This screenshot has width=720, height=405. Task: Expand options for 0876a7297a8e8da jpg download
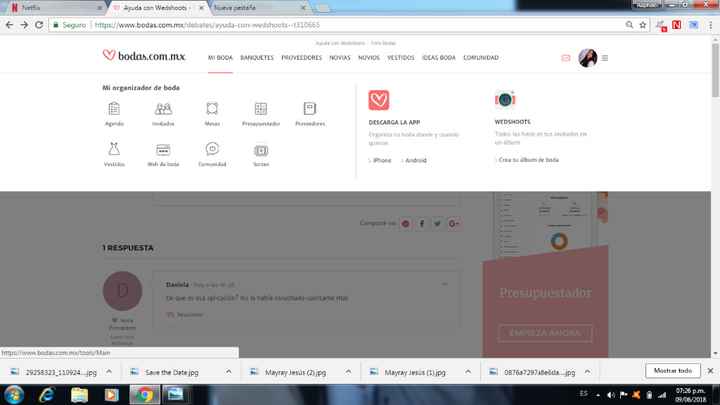(587, 371)
